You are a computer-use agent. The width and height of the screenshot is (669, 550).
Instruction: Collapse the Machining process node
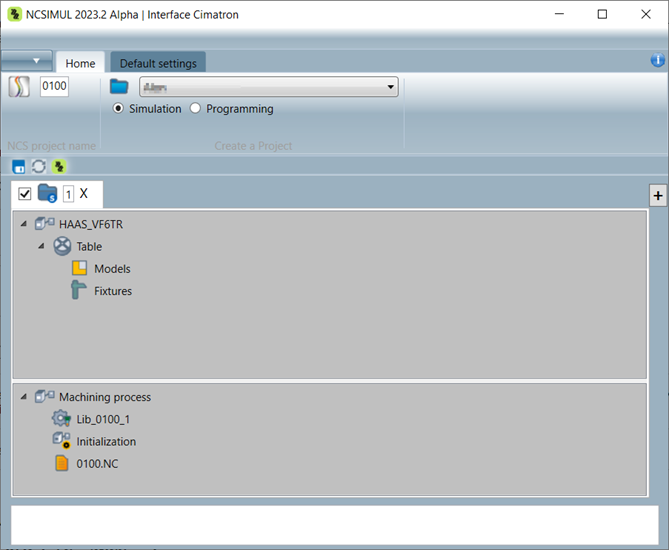[22, 397]
